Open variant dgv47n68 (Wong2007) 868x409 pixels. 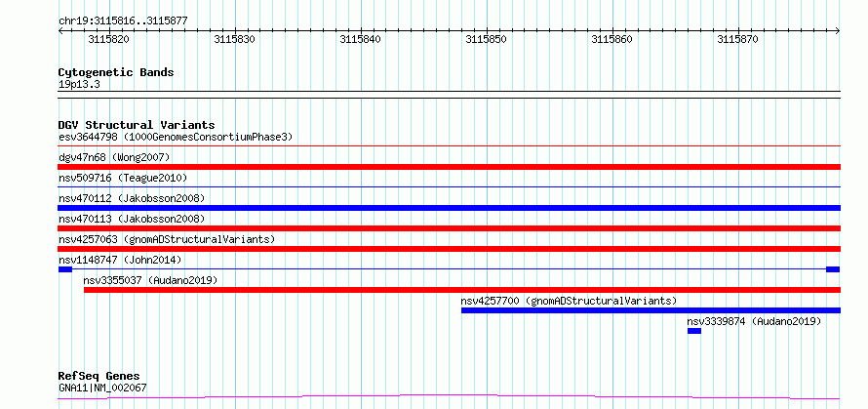click(114, 157)
